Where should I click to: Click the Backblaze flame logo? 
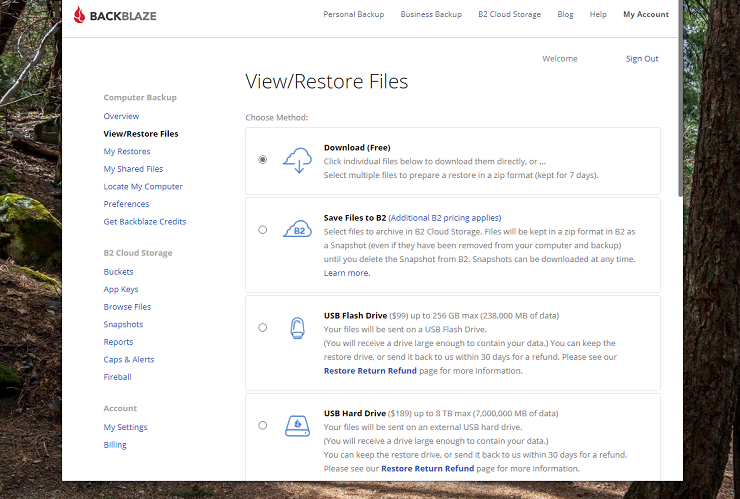click(80, 15)
